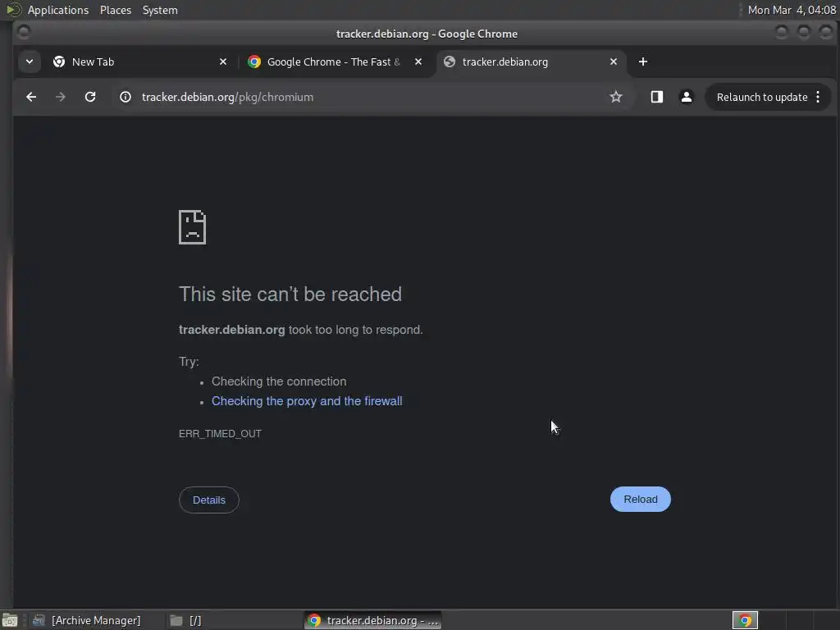Expand the tab search dropdown arrow
Viewport: 840px width, 630px height.
[x=30, y=62]
